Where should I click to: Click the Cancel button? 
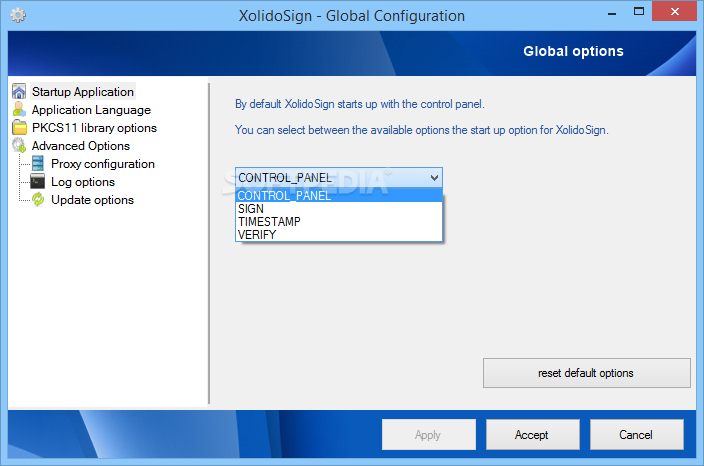[636, 435]
